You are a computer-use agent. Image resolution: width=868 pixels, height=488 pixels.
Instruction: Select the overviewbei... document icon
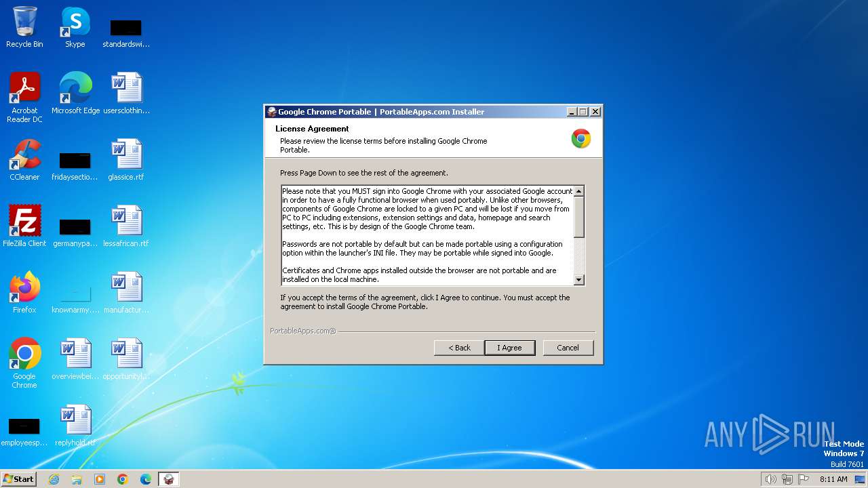pyautogui.click(x=75, y=359)
